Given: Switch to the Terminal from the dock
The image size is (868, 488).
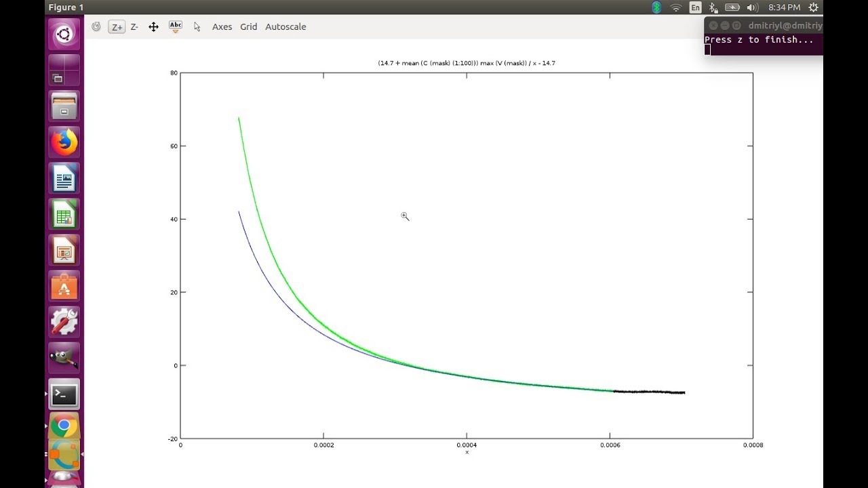Looking at the screenshot, I should (x=64, y=394).
